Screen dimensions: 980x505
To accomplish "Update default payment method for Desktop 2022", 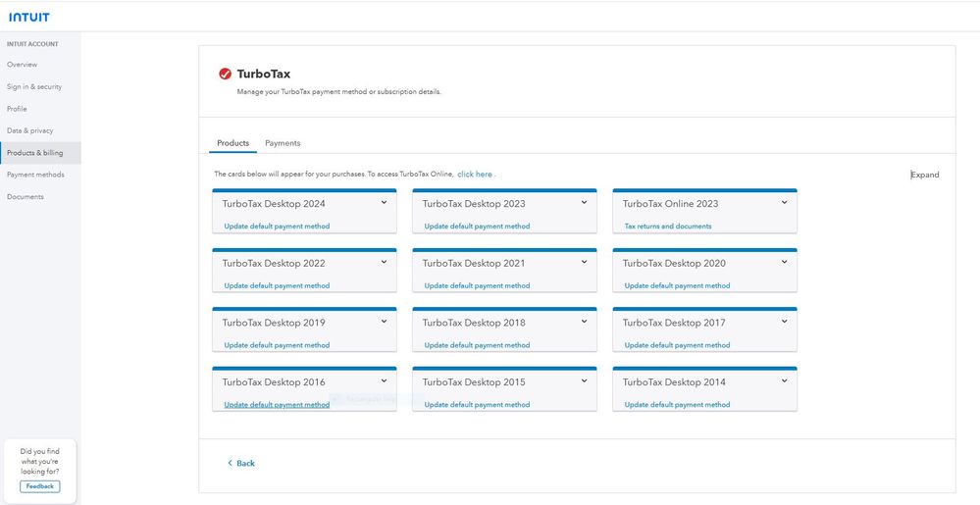I will coord(277,285).
